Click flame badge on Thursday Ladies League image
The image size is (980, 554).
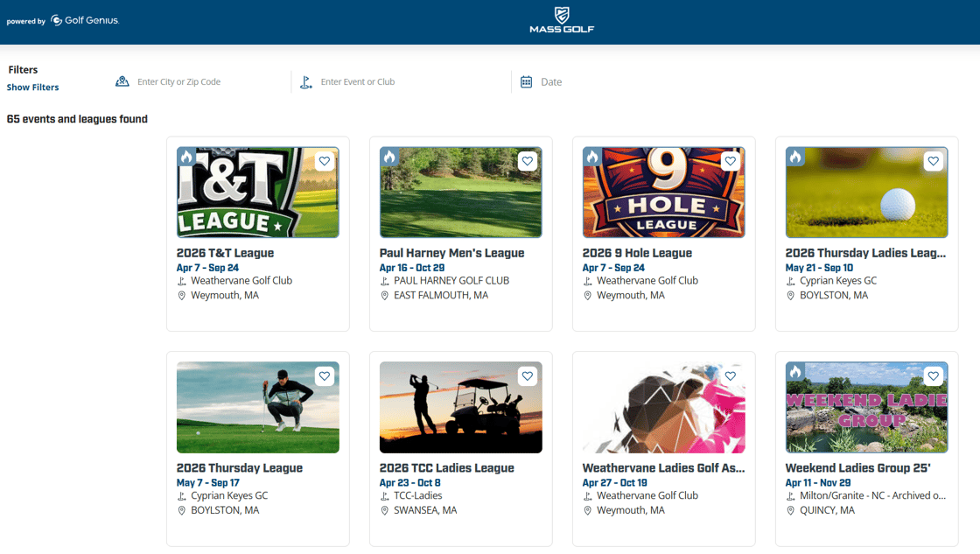[x=795, y=157]
